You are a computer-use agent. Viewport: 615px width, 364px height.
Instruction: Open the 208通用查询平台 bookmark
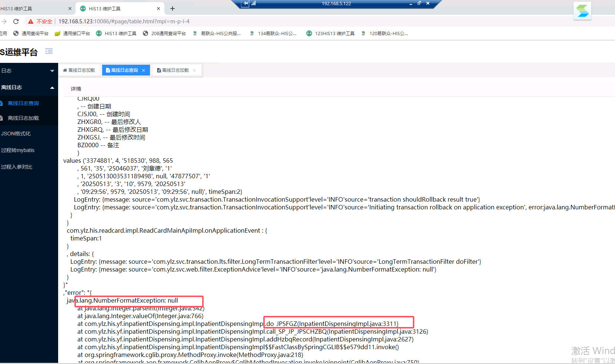[164, 33]
